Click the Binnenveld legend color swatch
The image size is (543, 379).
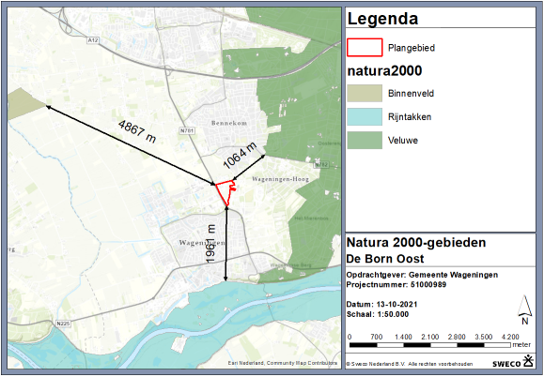365,93
